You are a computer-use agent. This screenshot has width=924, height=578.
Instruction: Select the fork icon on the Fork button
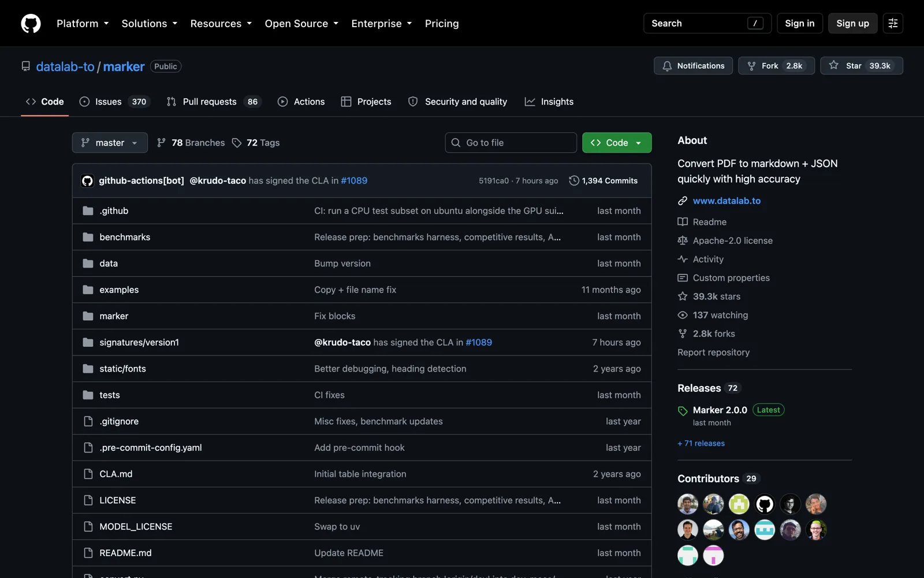(x=751, y=66)
